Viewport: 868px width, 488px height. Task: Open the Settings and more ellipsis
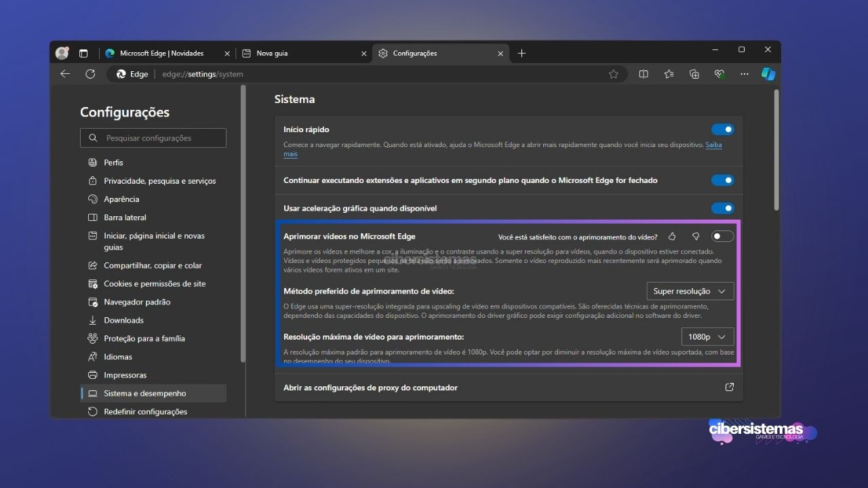pos(745,74)
